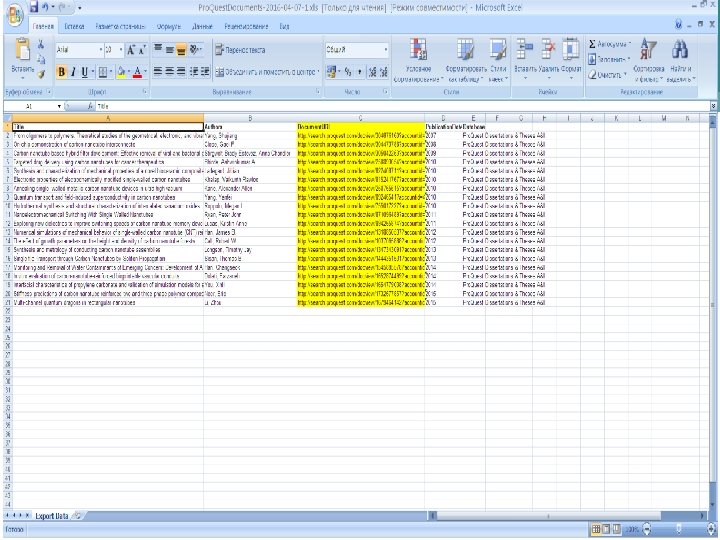Open Стили ячеек cell styles dropdown

[498, 61]
